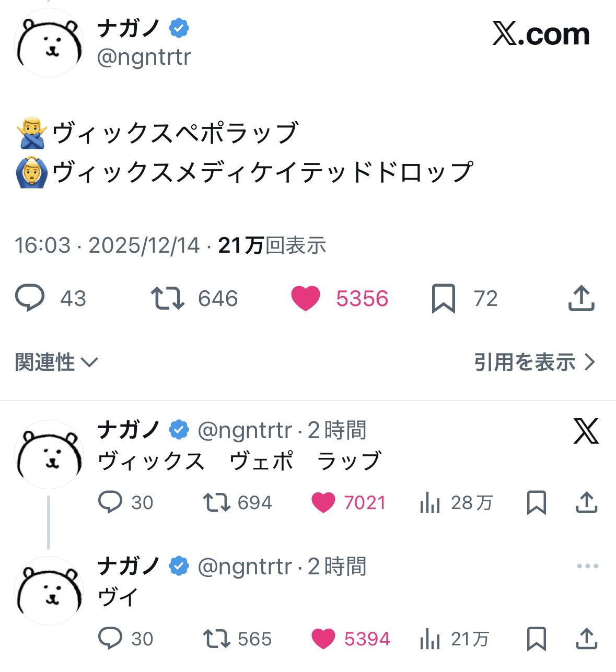Share the last reply ヴイ

click(x=586, y=639)
